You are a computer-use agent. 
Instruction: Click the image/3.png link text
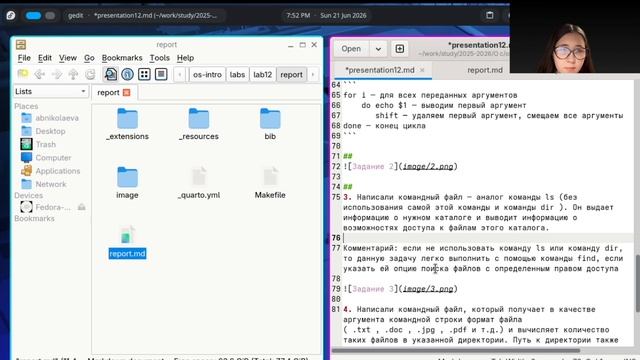click(x=428, y=289)
